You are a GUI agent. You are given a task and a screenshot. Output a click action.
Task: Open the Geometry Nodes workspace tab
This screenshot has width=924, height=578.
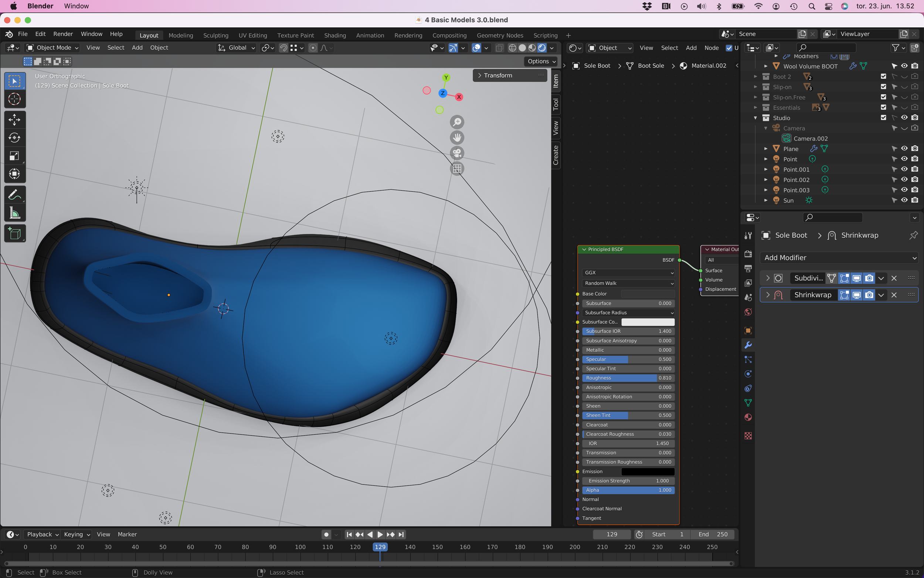point(500,35)
